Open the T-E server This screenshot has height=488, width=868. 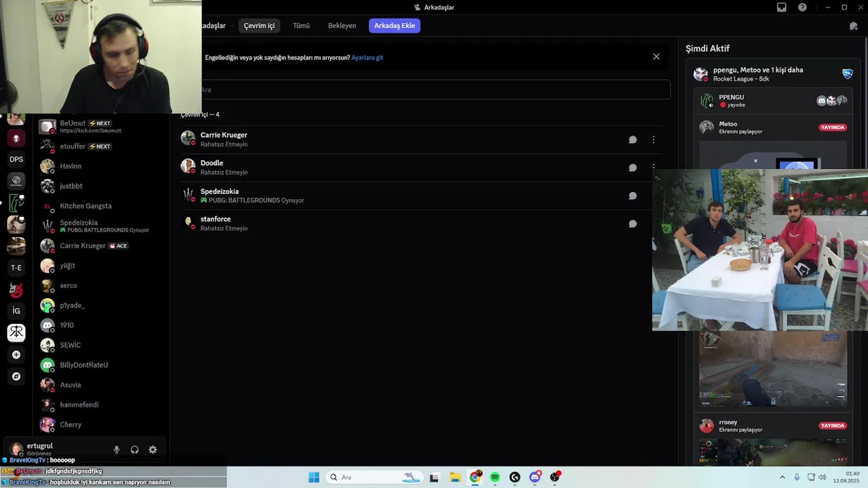pos(16,268)
